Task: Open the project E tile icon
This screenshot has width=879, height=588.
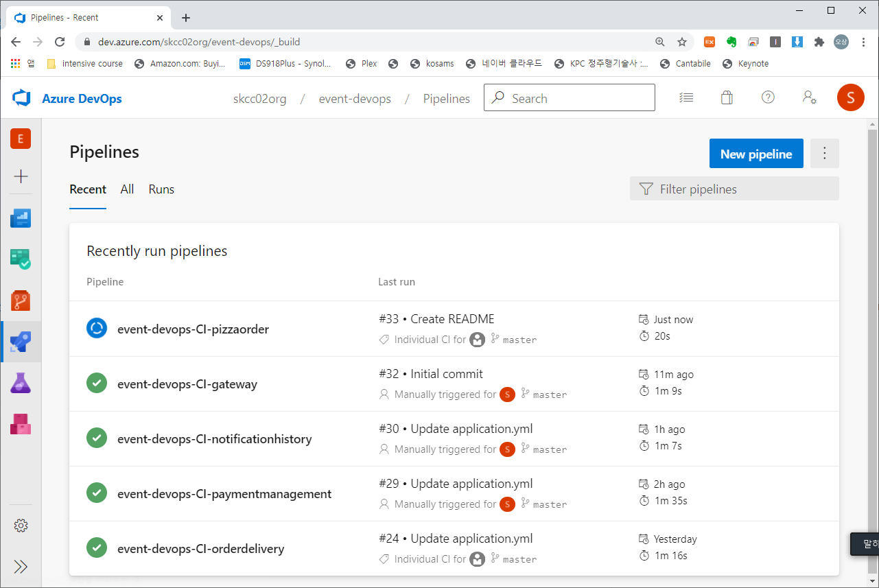Action: [21, 139]
